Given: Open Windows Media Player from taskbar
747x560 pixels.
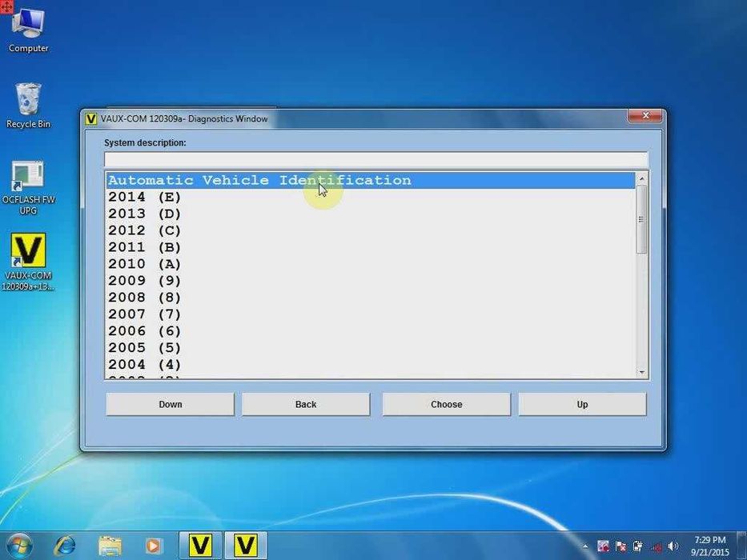Looking at the screenshot, I should [x=153, y=546].
